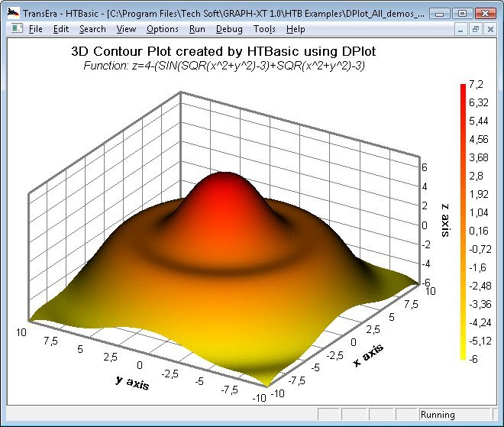Restore the inner document window
The height and width of the screenshot is (427, 504).
[x=476, y=30]
